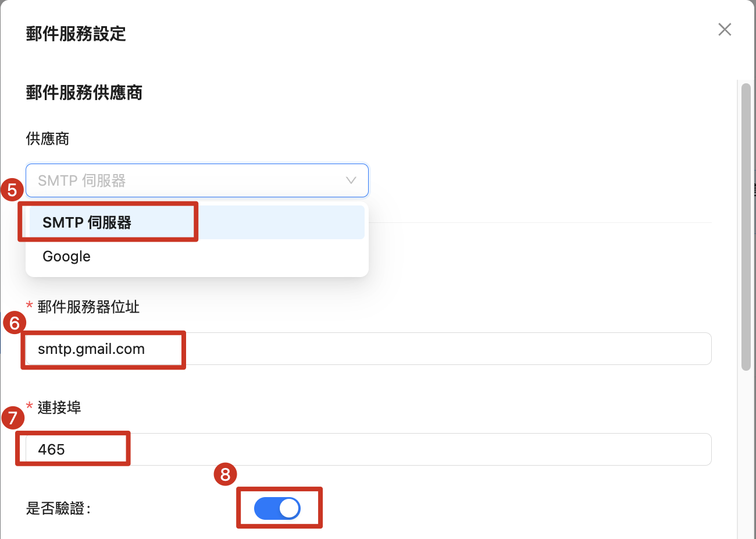
Task: Click the dialog's vertical scrollbar thumb
Action: coord(746,227)
